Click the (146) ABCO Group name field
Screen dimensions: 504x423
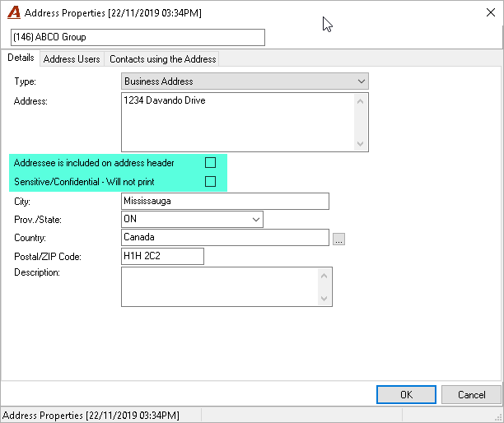(x=138, y=37)
